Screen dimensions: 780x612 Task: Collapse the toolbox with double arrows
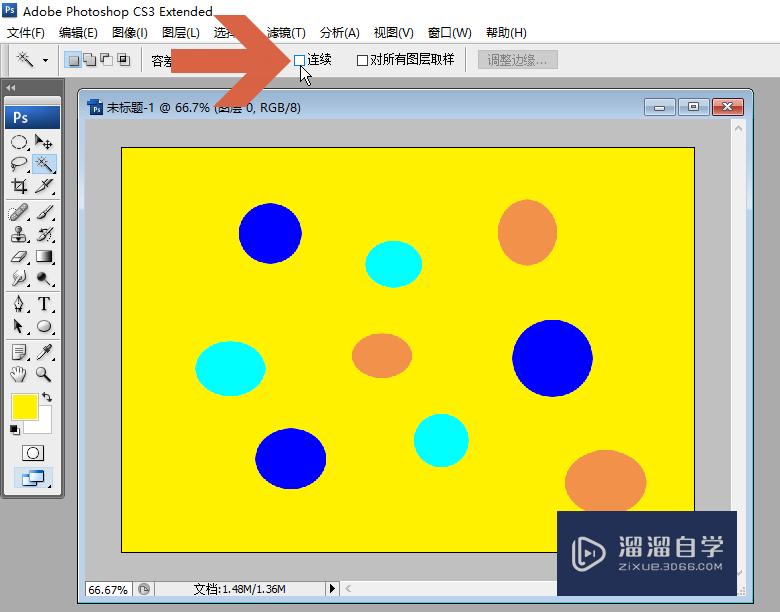point(10,88)
